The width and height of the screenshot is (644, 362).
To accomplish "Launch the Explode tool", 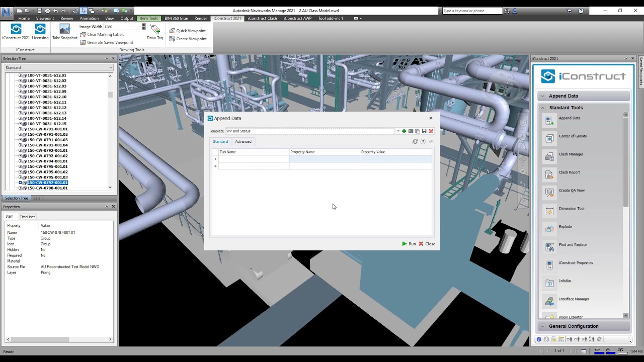I will click(x=566, y=227).
